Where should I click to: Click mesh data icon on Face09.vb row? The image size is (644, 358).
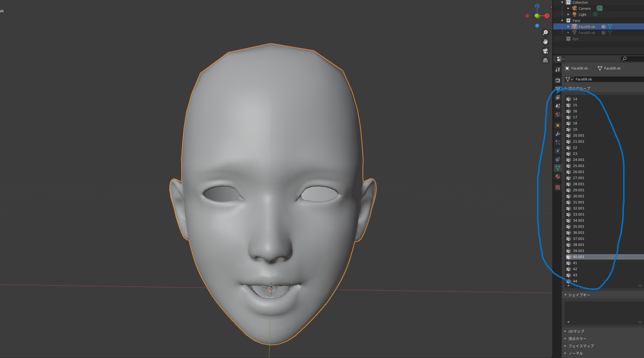point(610,33)
